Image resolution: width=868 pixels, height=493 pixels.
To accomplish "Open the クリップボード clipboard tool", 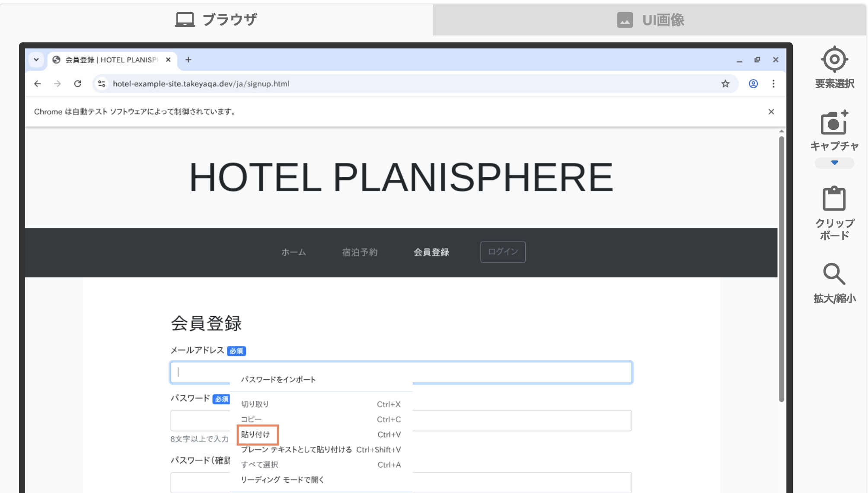I will point(834,198).
